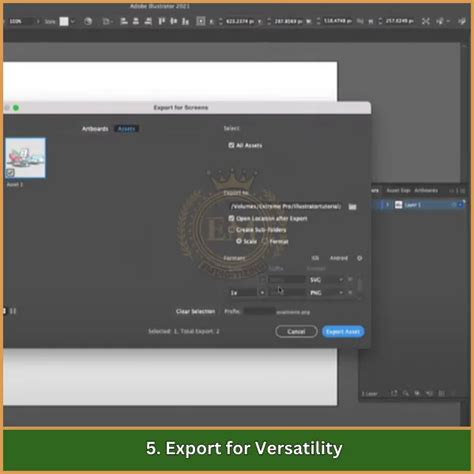Open advanced format settings gear icon
The height and width of the screenshot is (474, 474).
pos(359,258)
